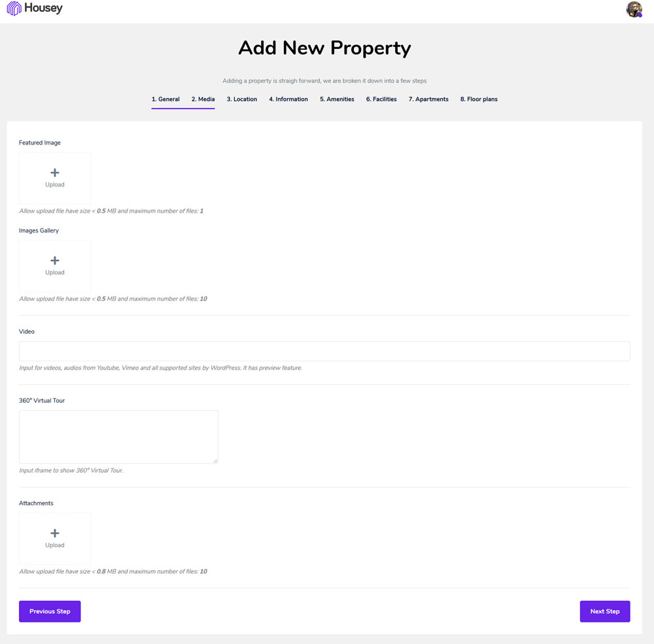
Task: Click the Featured Image plus upload icon
Action: [x=55, y=172]
